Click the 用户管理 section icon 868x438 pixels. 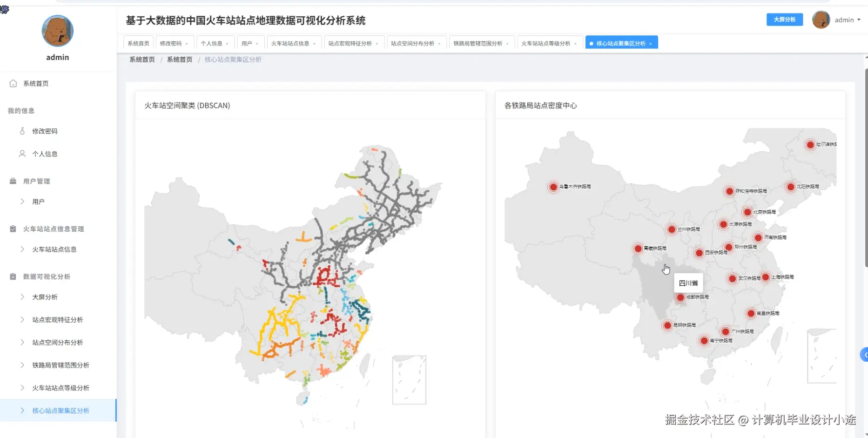[13, 181]
